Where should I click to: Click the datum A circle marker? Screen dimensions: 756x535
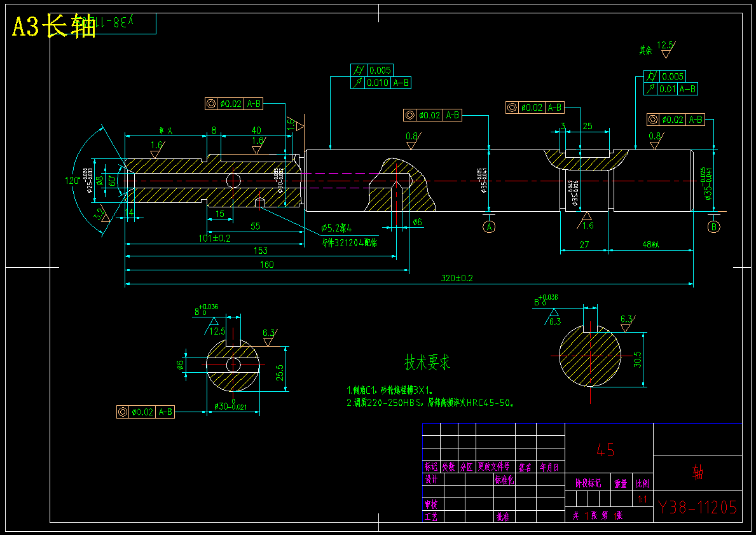click(489, 226)
